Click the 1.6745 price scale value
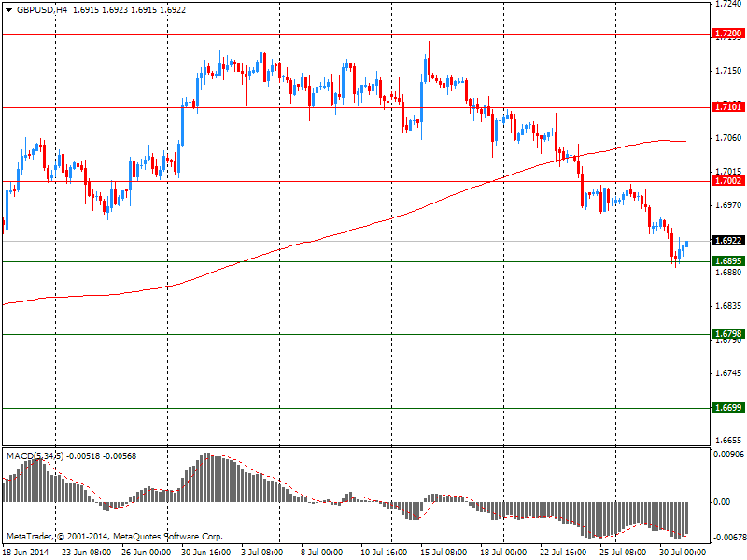747x560 pixels. point(728,372)
